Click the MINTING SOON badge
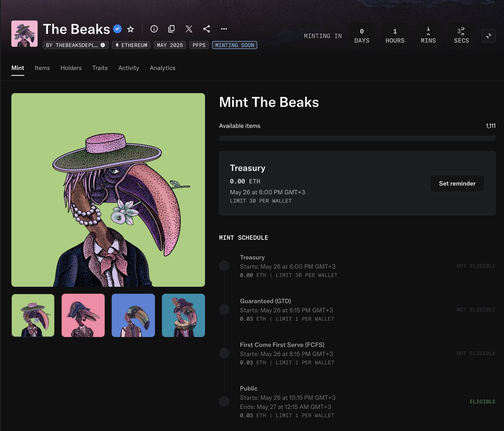The height and width of the screenshot is (431, 504). tap(235, 45)
